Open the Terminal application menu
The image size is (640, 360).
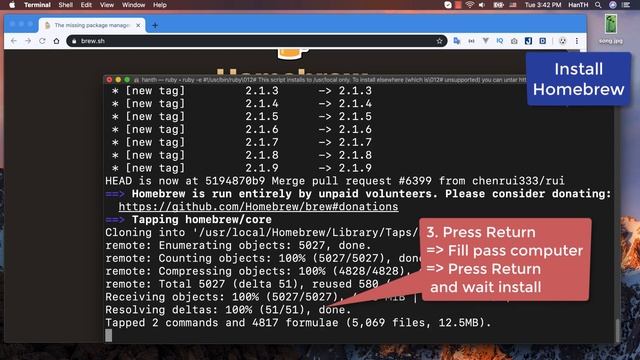(37, 5)
